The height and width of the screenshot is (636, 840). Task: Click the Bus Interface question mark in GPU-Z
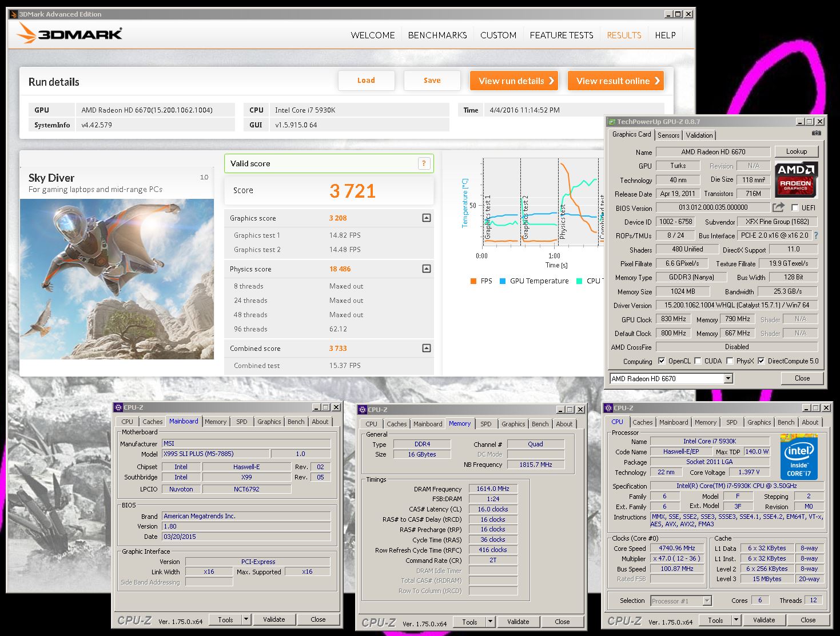pyautogui.click(x=816, y=235)
